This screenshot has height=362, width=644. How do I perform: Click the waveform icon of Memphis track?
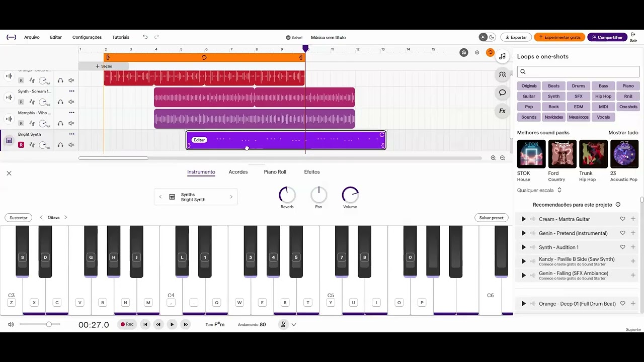pyautogui.click(x=9, y=119)
